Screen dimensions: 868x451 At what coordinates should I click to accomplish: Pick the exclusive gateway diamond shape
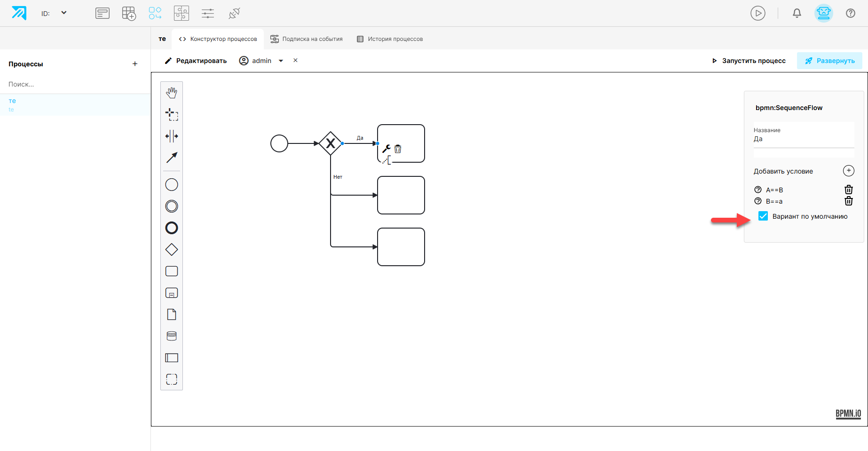click(172, 250)
